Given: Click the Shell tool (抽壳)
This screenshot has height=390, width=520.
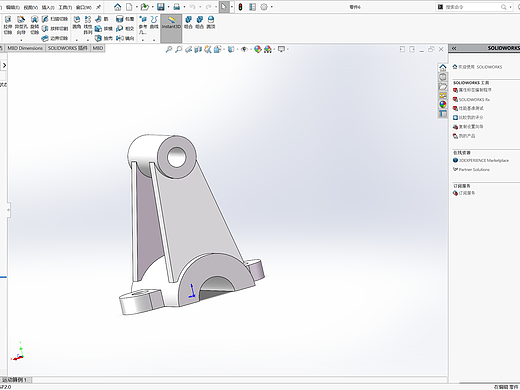Looking at the screenshot, I should (104, 38).
